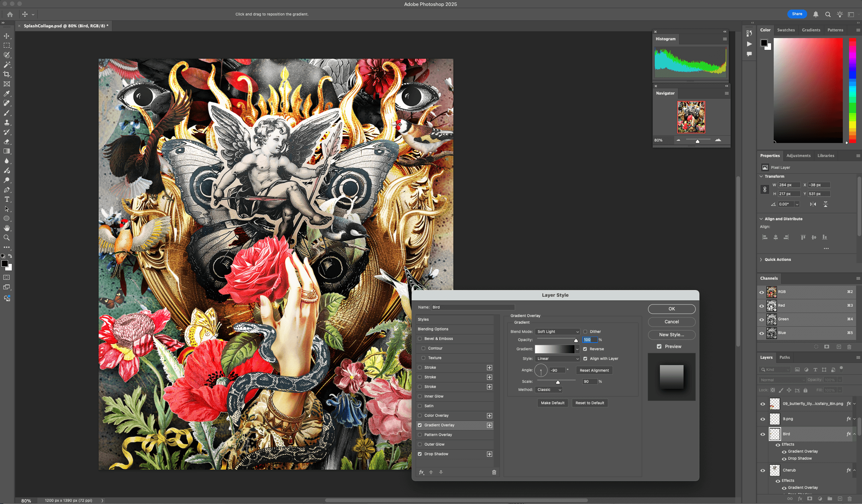Switch to the Libraries tab
This screenshot has height=504, width=862.
(826, 156)
